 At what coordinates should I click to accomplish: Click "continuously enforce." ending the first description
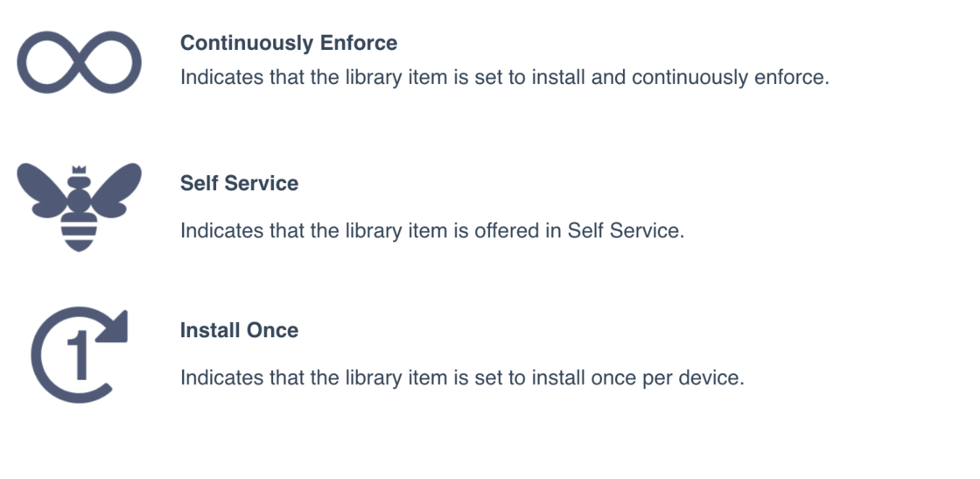pyautogui.click(x=730, y=77)
